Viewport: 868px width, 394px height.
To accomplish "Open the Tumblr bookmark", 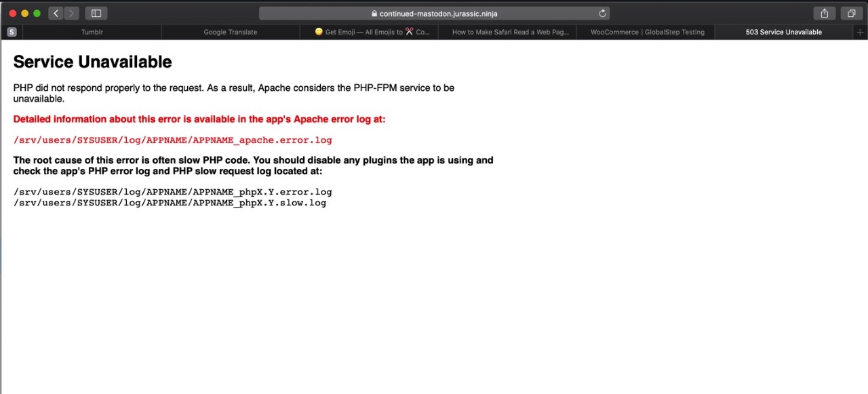I will coord(92,32).
